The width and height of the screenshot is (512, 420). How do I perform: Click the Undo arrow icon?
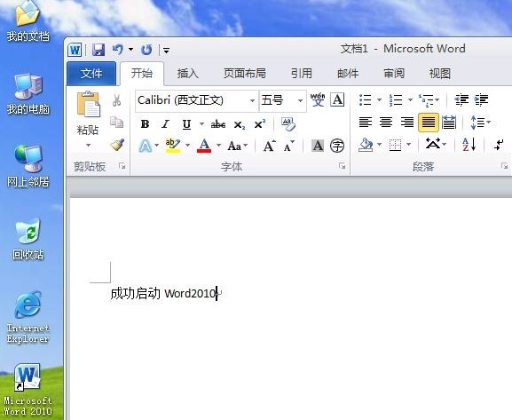tap(118, 50)
